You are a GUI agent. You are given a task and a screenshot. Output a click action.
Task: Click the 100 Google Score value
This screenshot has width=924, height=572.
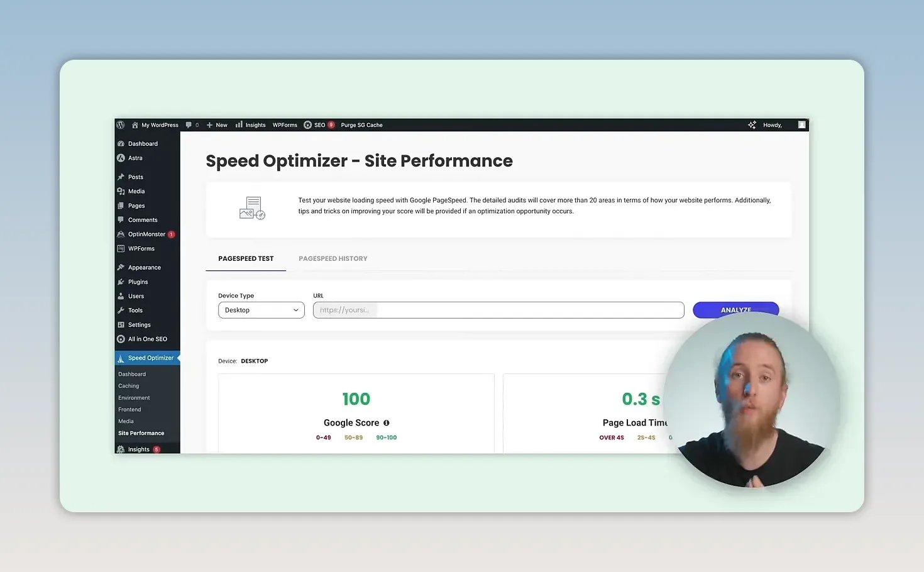coord(356,399)
